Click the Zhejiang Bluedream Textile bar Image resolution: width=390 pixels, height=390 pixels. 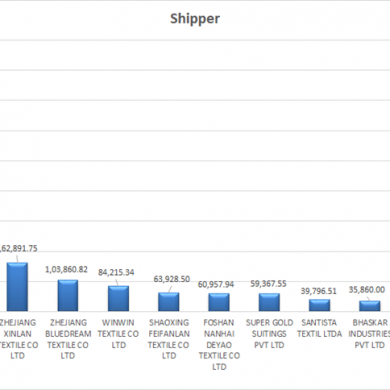point(68,296)
